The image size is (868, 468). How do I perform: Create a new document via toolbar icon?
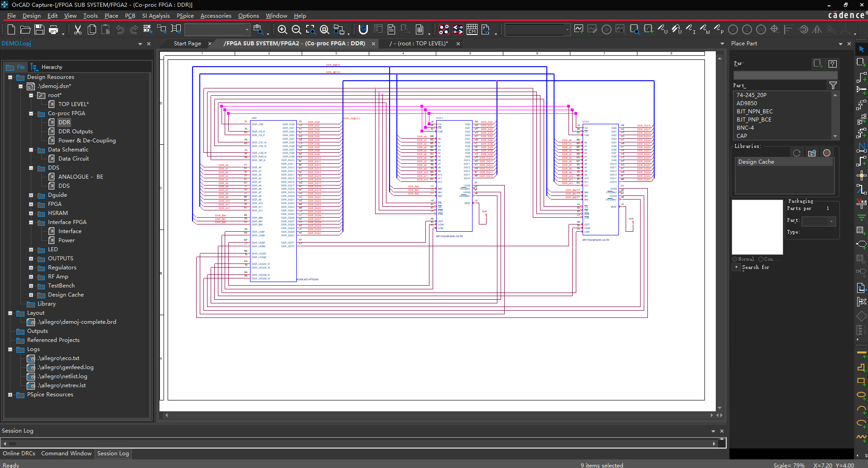coord(11,30)
